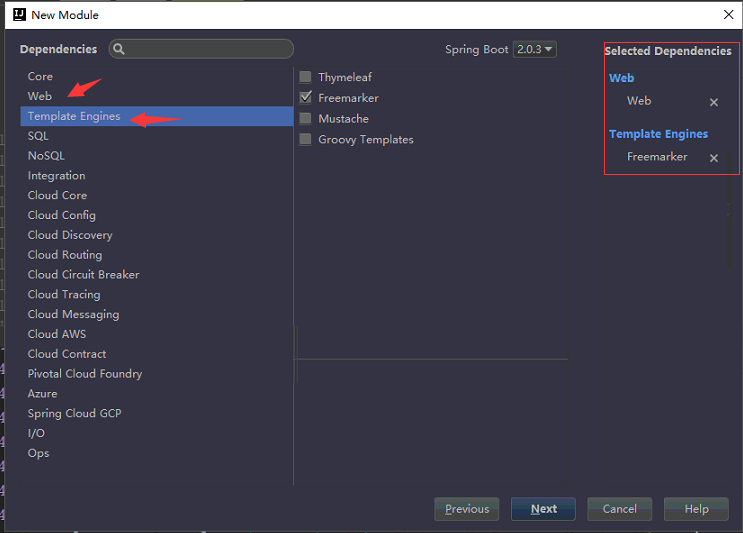Click the Cancel button
The image size is (743, 533).
coord(620,509)
